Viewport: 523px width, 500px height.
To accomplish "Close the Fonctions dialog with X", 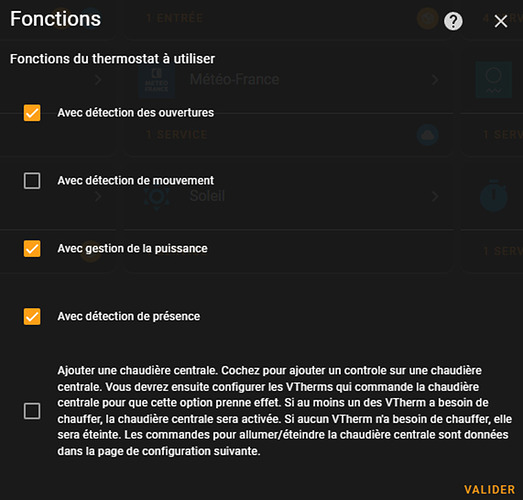I will 501,21.
